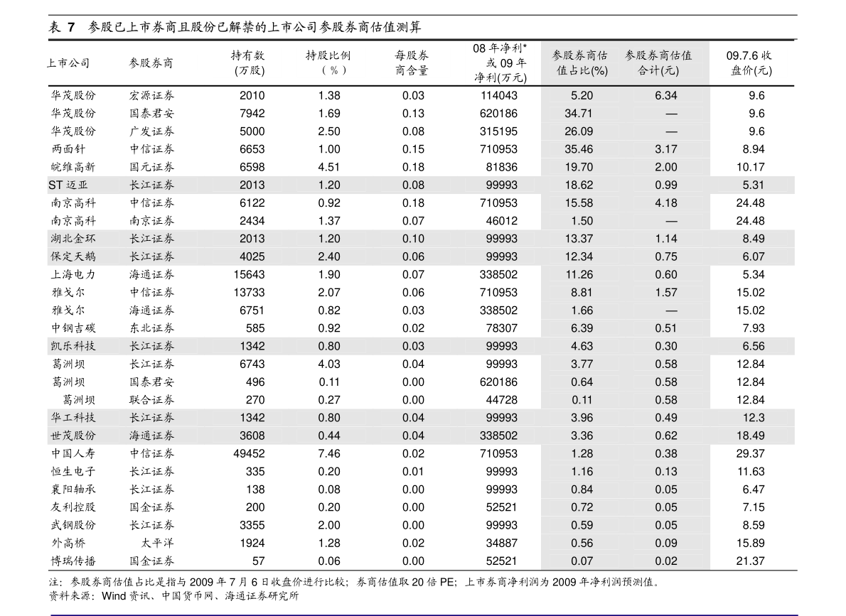Click the company name "华工科技"
Screen dimensions: 846x616
tap(73, 418)
